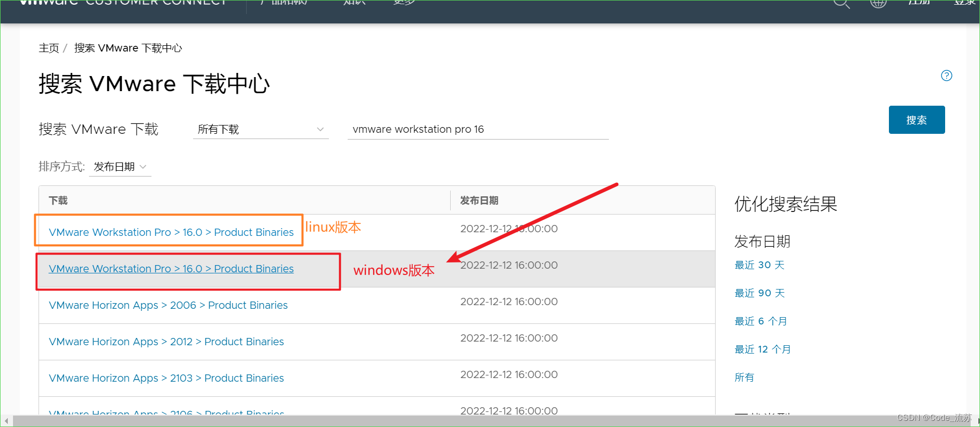
Task: Open the 所有下载 download type dropdown
Action: click(x=261, y=129)
